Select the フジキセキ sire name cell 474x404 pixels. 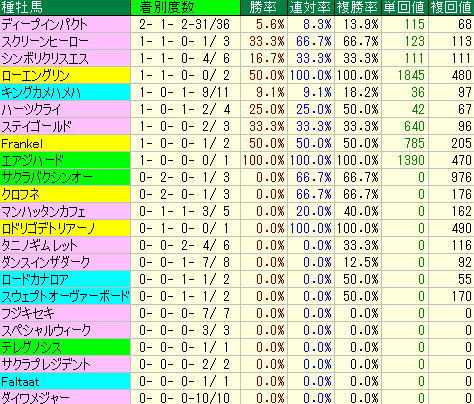click(65, 313)
